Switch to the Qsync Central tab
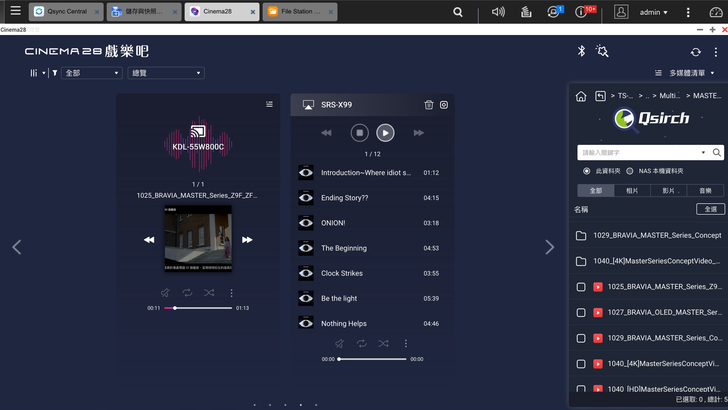The width and height of the screenshot is (728, 410). coord(66,12)
